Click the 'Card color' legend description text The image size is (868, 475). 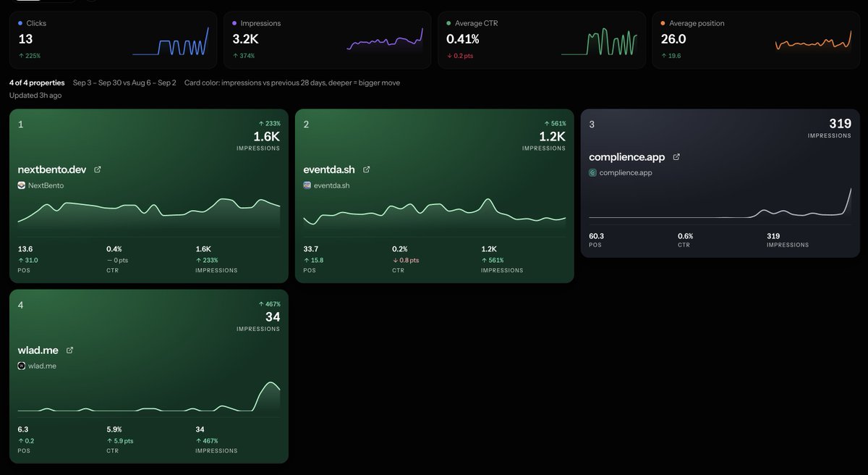(292, 83)
